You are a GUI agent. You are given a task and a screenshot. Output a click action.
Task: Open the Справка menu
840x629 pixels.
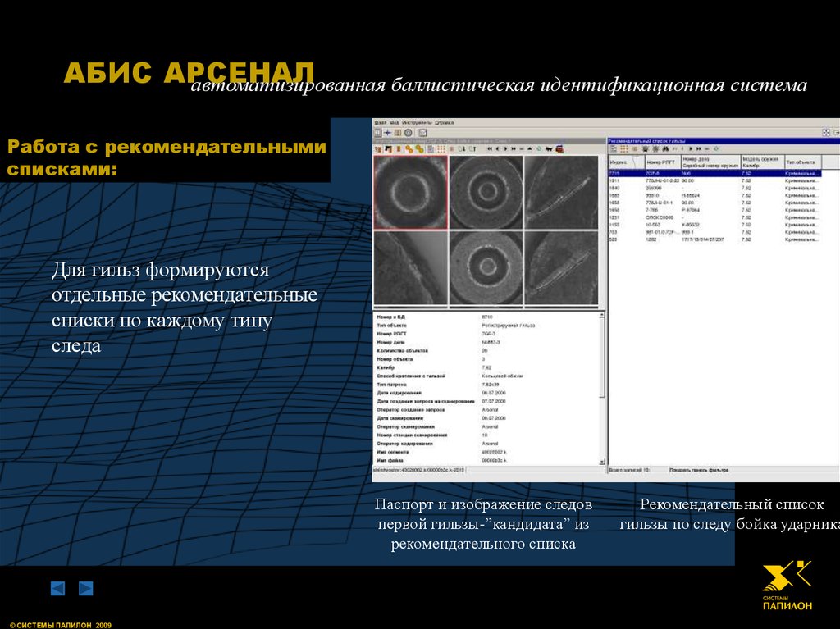(x=444, y=122)
